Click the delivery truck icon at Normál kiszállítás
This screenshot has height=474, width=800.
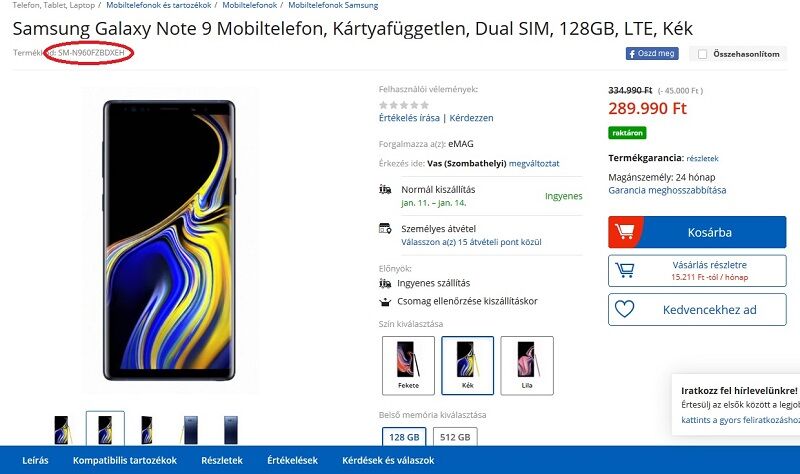point(385,189)
